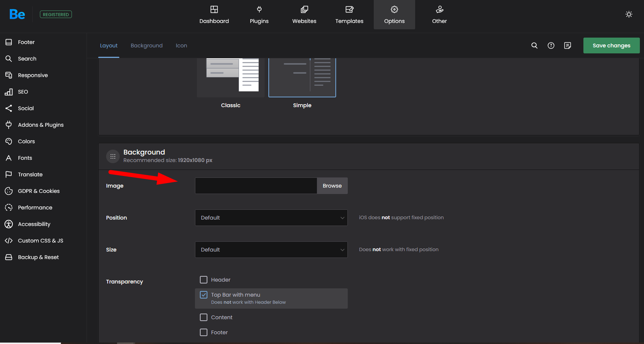Click the Be logo

point(17,14)
